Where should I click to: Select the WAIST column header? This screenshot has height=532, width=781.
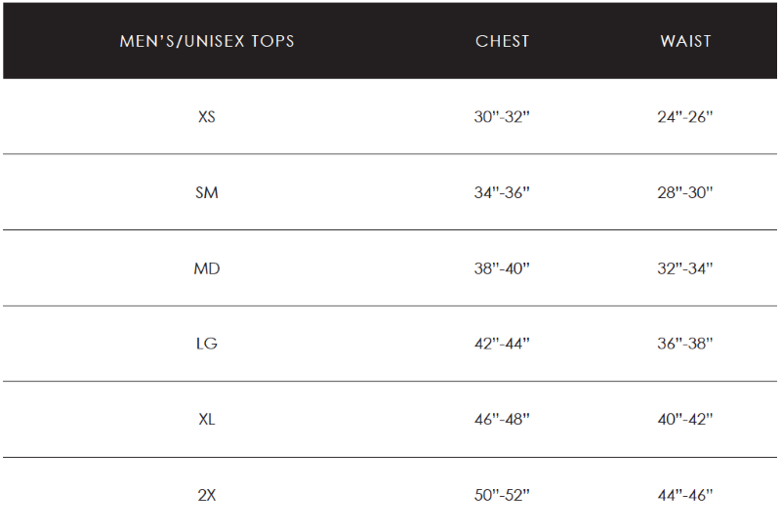pyautogui.click(x=685, y=41)
